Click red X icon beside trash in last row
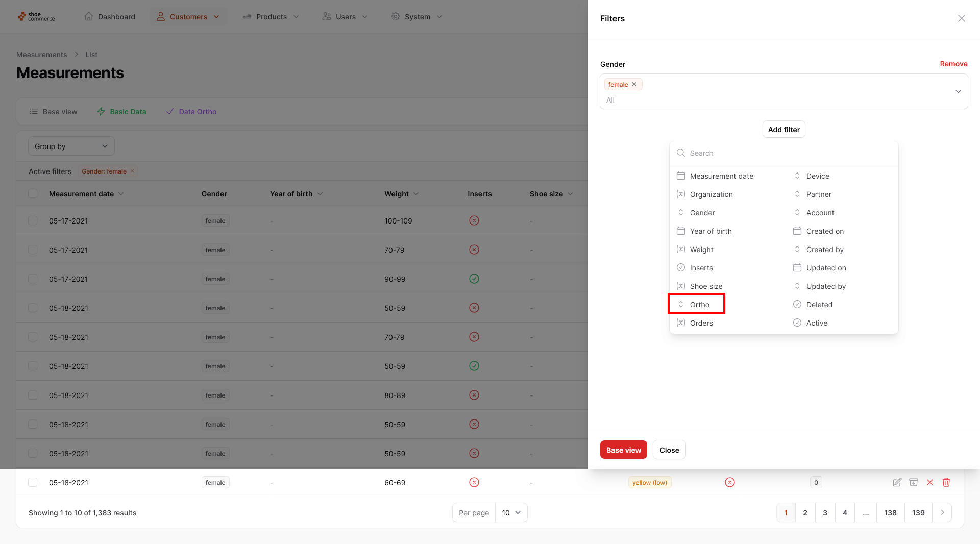Image resolution: width=980 pixels, height=544 pixels. pos(930,482)
